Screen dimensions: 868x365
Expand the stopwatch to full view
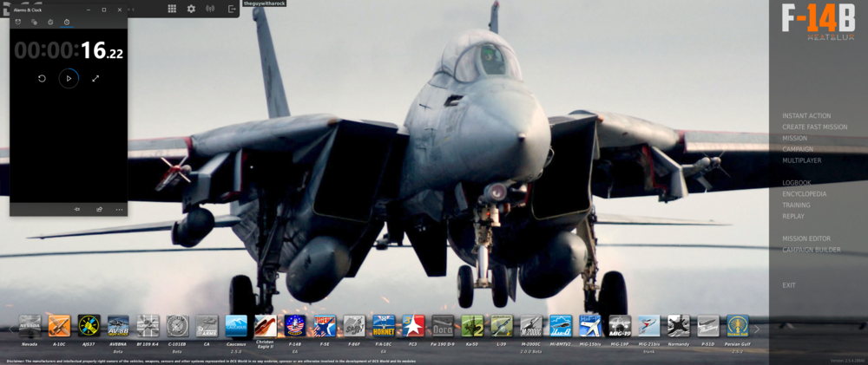(95, 79)
